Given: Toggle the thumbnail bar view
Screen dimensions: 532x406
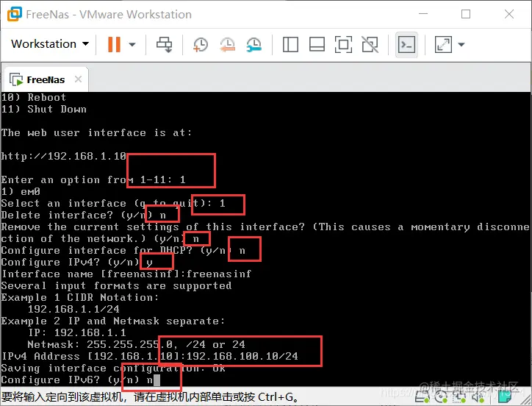Looking at the screenshot, I should 317,45.
